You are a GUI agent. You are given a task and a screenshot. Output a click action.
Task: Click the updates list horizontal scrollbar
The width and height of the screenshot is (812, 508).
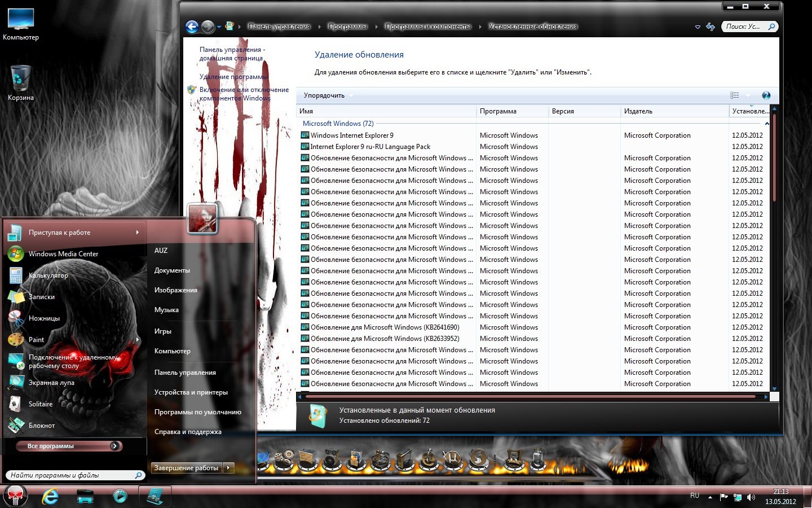click(531, 397)
